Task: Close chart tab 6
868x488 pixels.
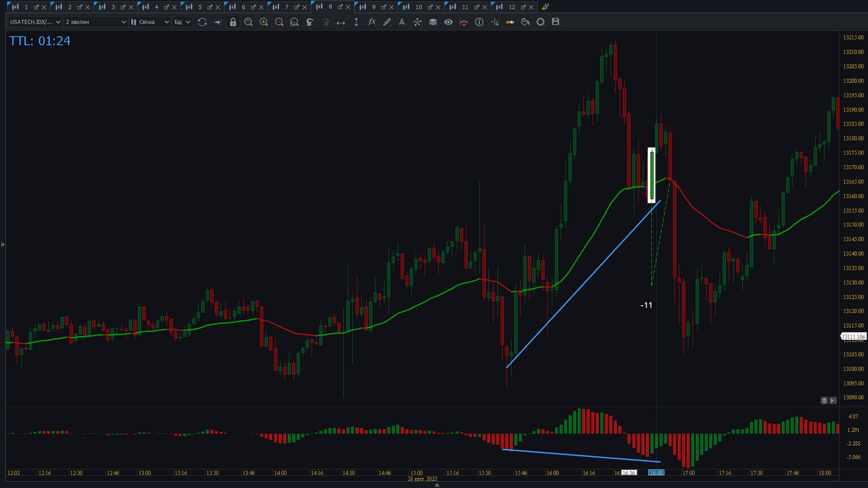Action: (x=262, y=7)
